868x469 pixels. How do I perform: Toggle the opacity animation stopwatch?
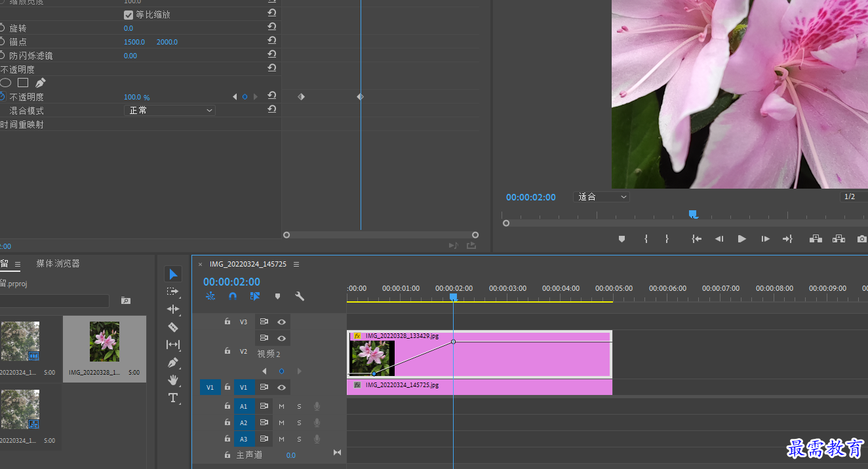pos(2,96)
